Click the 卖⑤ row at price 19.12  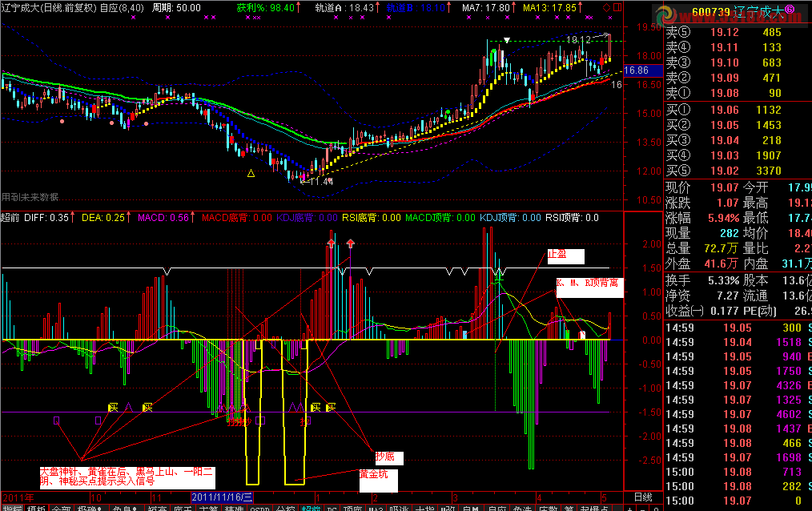pos(738,32)
